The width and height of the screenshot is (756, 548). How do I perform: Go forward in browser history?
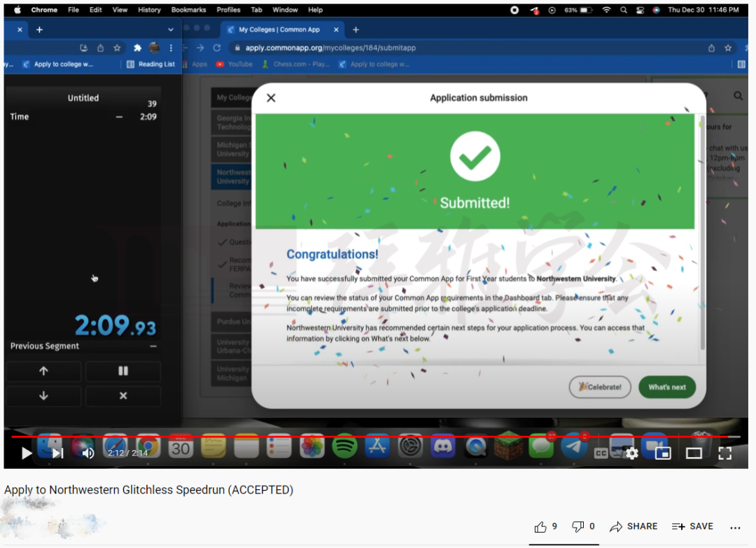coord(200,48)
